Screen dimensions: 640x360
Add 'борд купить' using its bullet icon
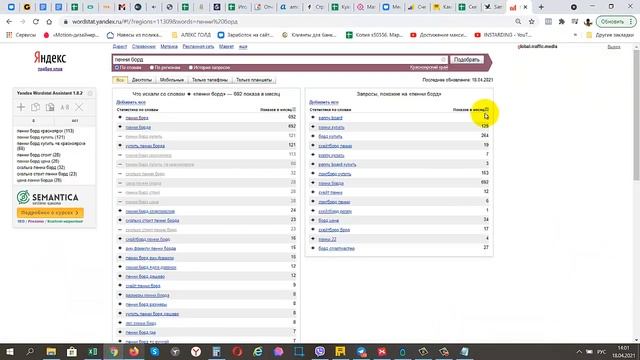coord(313,136)
